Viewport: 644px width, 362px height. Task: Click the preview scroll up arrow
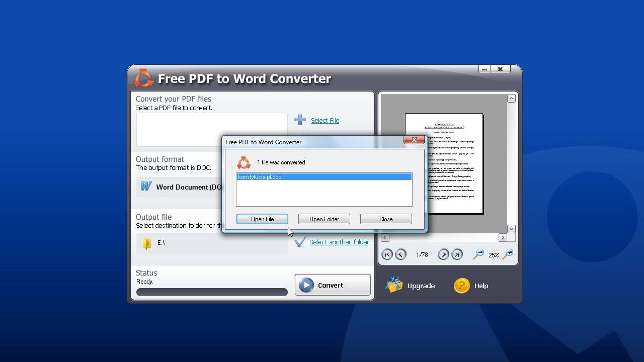(x=511, y=99)
